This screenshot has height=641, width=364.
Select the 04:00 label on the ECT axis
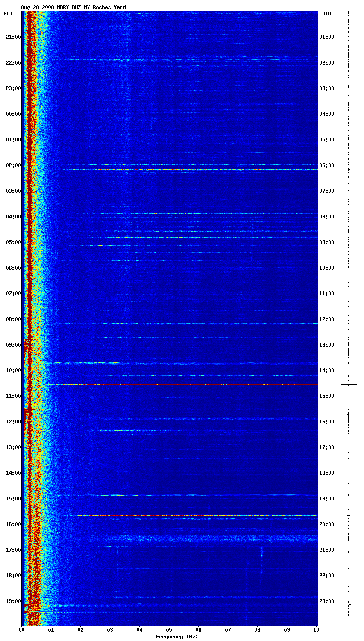(x=13, y=217)
